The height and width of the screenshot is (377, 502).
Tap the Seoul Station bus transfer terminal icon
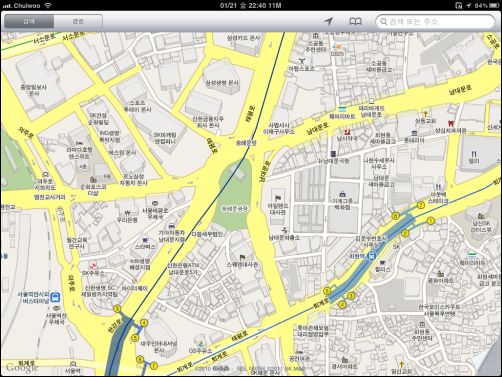[55, 297]
